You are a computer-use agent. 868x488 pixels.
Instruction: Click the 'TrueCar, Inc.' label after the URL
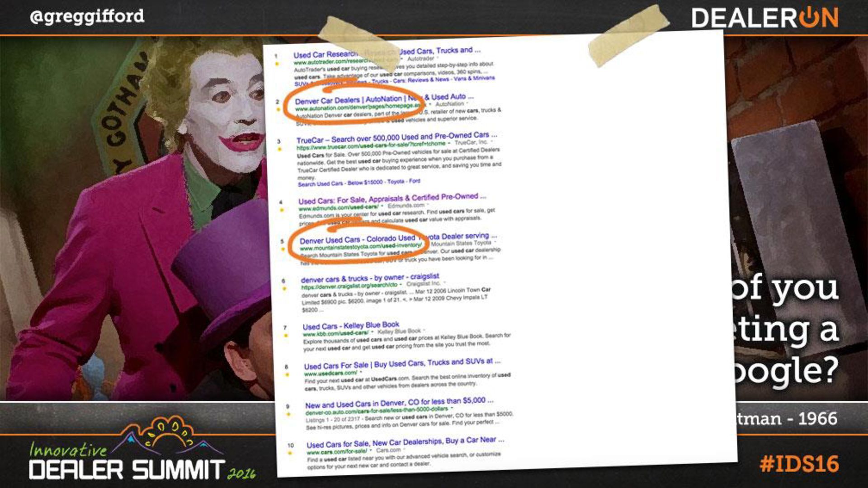click(472, 142)
